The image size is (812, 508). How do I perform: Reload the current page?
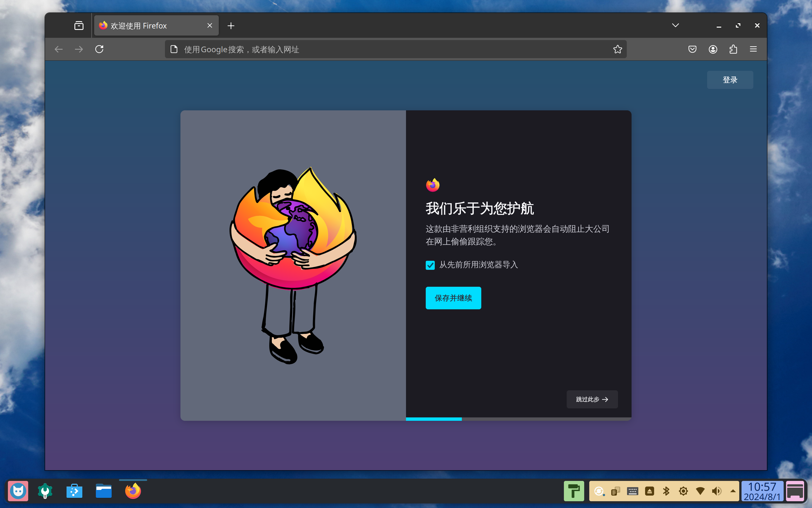pyautogui.click(x=99, y=49)
